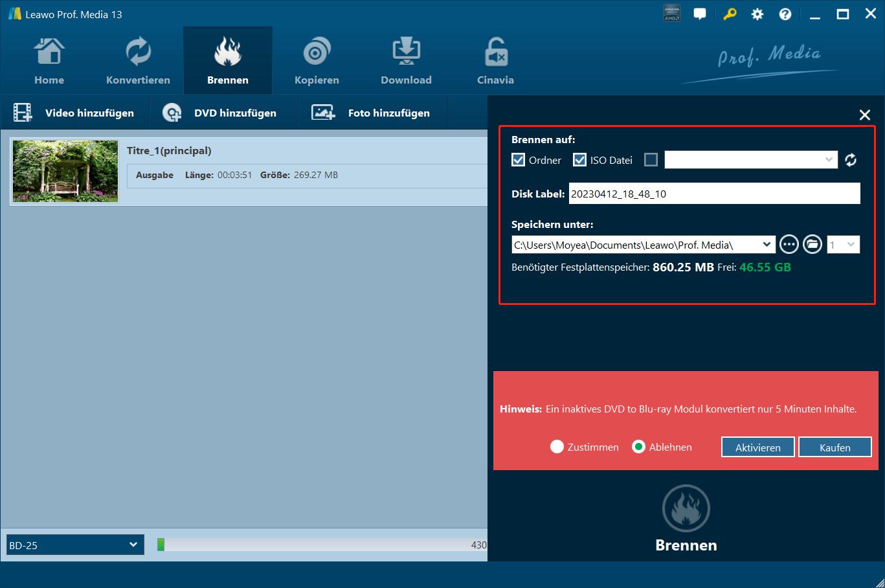Go to the Cinavia tab
The width and height of the screenshot is (885, 588).
tap(495, 61)
